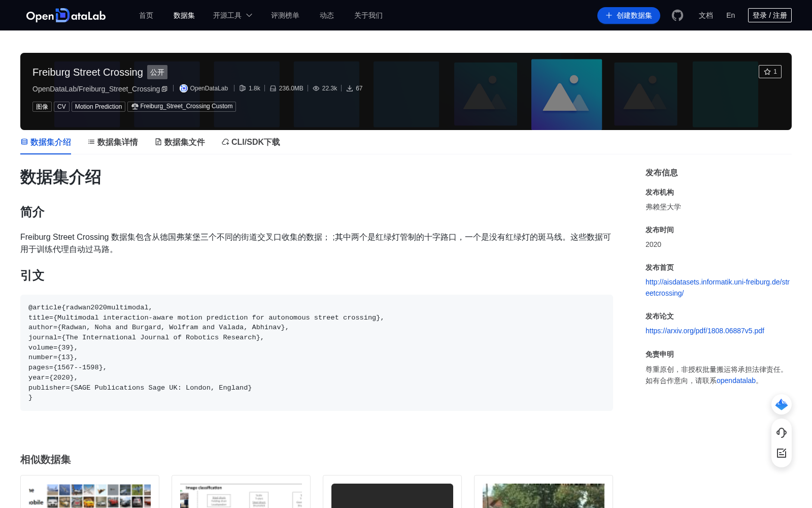Switch to CLI/SDK下载 tab

[251, 142]
